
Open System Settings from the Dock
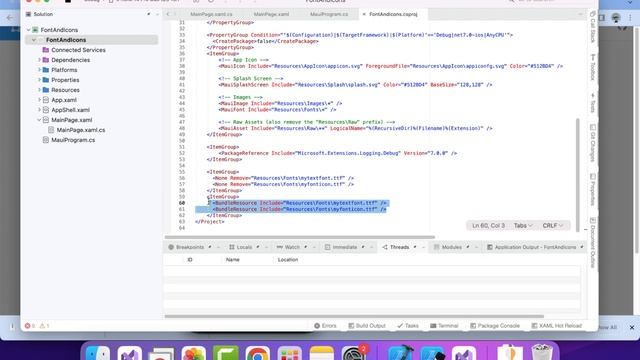click(353, 353)
